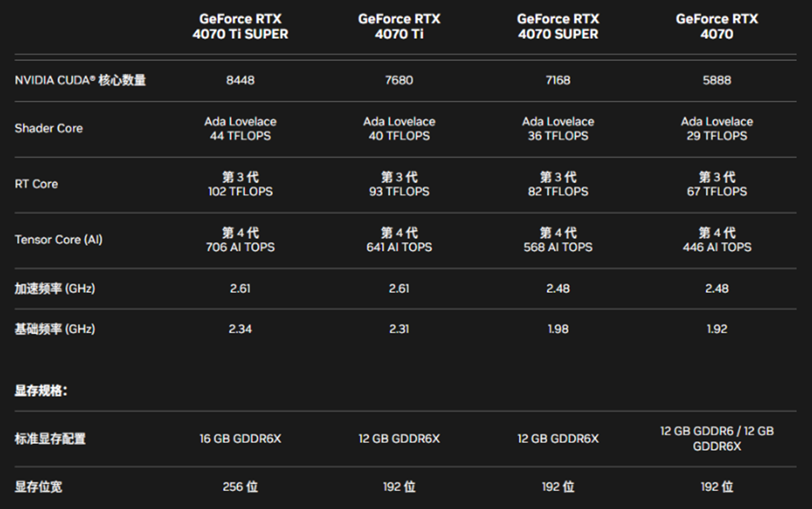Click the 显存规格 section heading

[x=41, y=391]
